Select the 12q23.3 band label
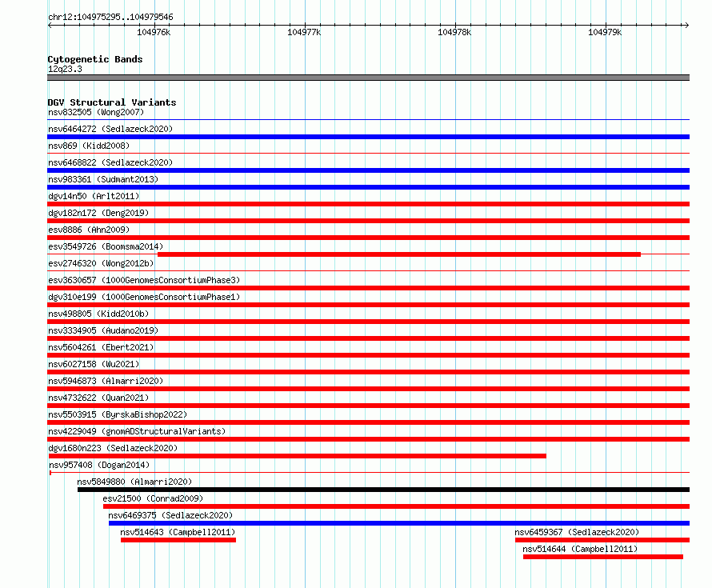Screen dimensions: 712x588 [x=65, y=69]
